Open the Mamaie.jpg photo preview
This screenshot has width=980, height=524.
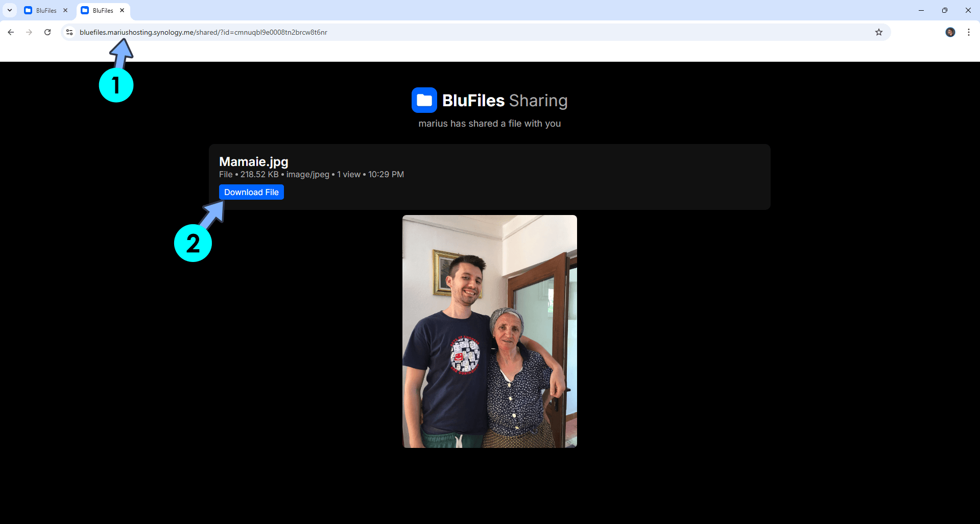(489, 331)
